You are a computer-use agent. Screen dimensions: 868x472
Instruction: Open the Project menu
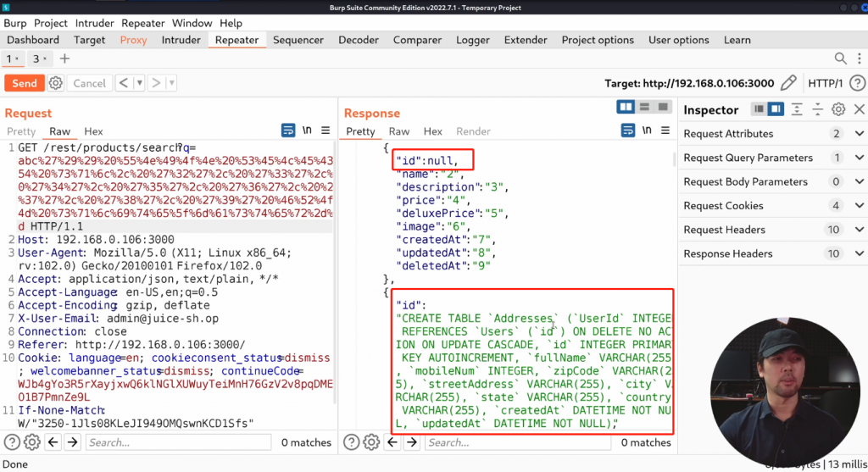pos(50,23)
